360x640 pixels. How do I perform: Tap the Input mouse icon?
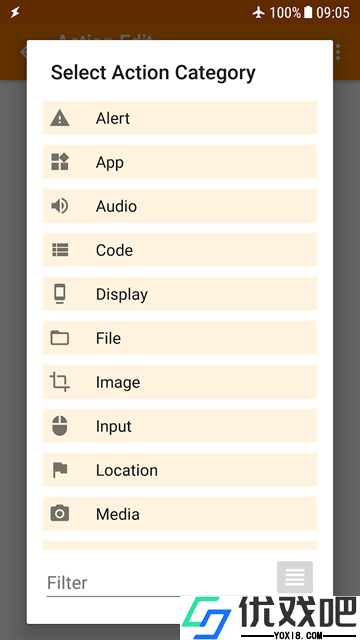60,426
